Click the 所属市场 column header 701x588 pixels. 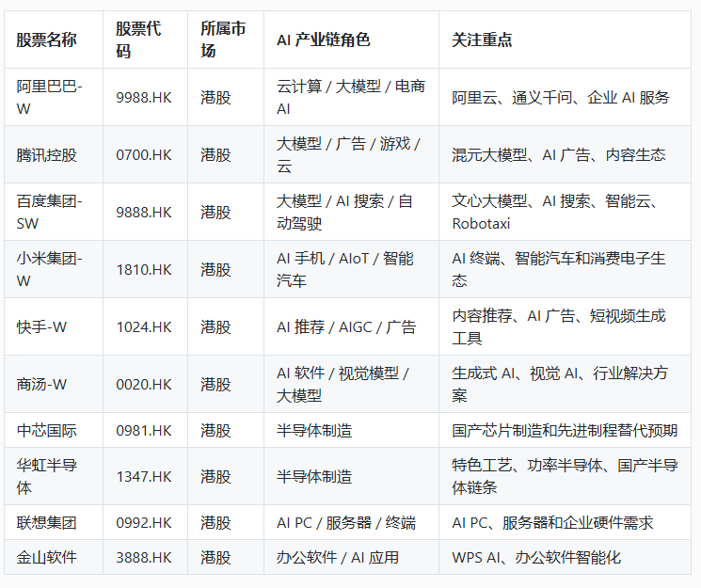click(x=226, y=40)
